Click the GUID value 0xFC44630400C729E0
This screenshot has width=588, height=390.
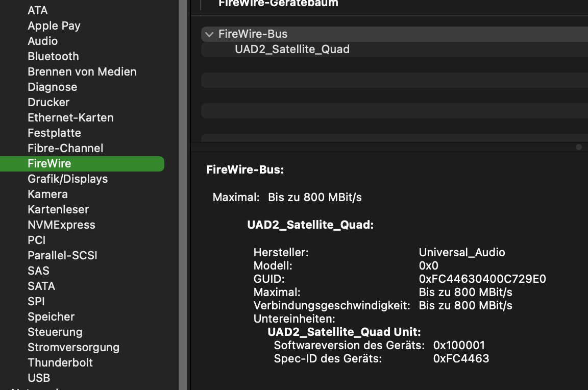[x=482, y=279]
